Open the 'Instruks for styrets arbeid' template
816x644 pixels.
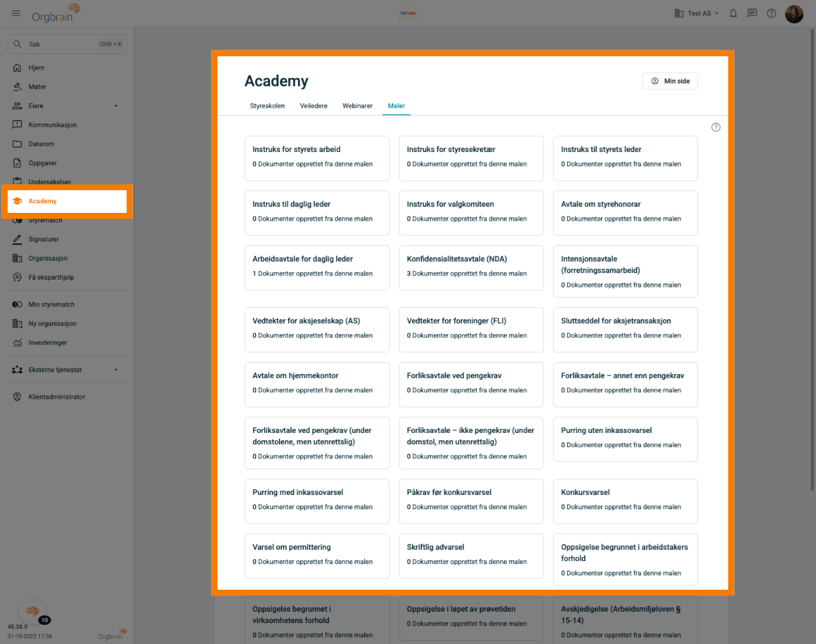317,159
